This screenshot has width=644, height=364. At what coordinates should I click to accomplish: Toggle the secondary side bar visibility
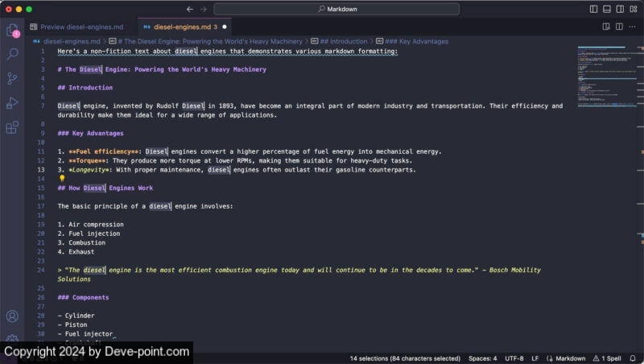click(x=620, y=9)
